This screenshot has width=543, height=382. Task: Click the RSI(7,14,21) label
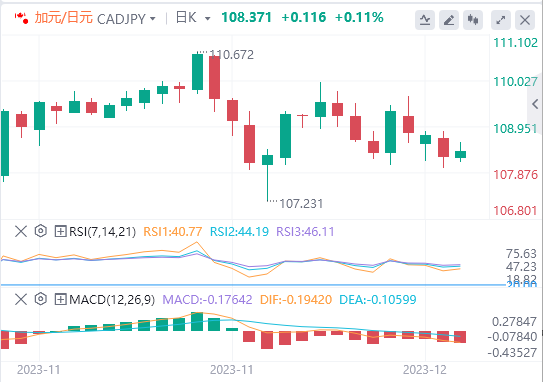coord(103,231)
